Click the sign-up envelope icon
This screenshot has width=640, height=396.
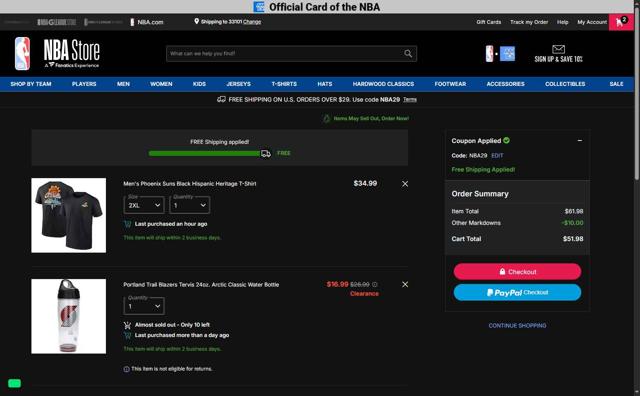pyautogui.click(x=558, y=49)
